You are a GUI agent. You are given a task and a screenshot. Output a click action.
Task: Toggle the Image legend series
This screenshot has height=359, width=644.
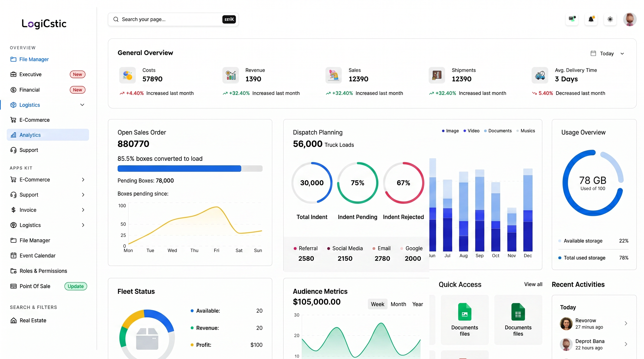click(450, 131)
